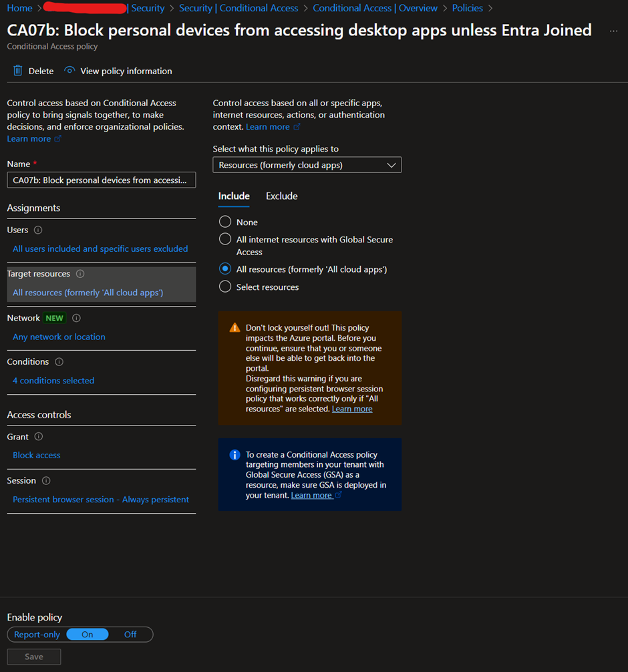This screenshot has width=628, height=672.
Task: Open Persistent browser session - Always persistent
Action: pos(101,499)
